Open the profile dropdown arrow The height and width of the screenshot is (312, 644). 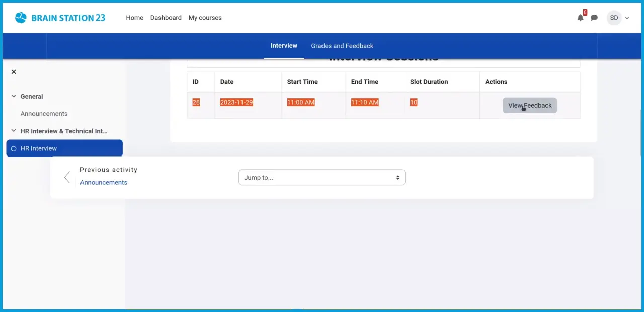pos(627,18)
